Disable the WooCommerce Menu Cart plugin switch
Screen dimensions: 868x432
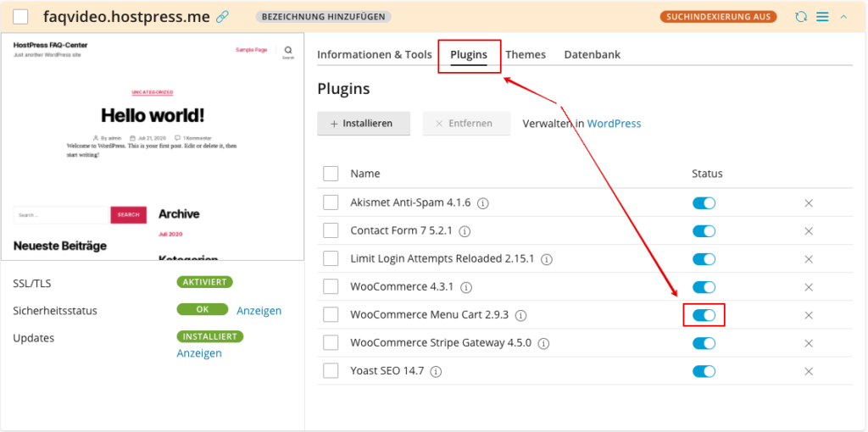704,315
